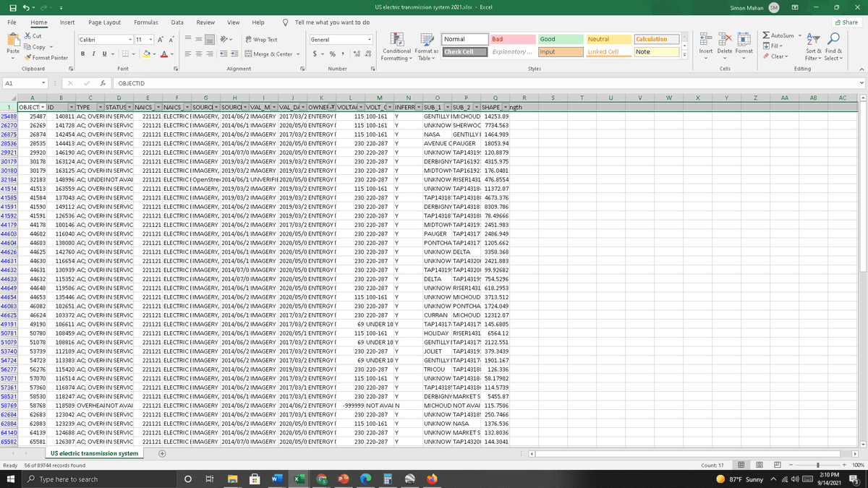Screen dimensions: 868x488
Task: Apply the Neutral cell style
Action: click(x=608, y=39)
